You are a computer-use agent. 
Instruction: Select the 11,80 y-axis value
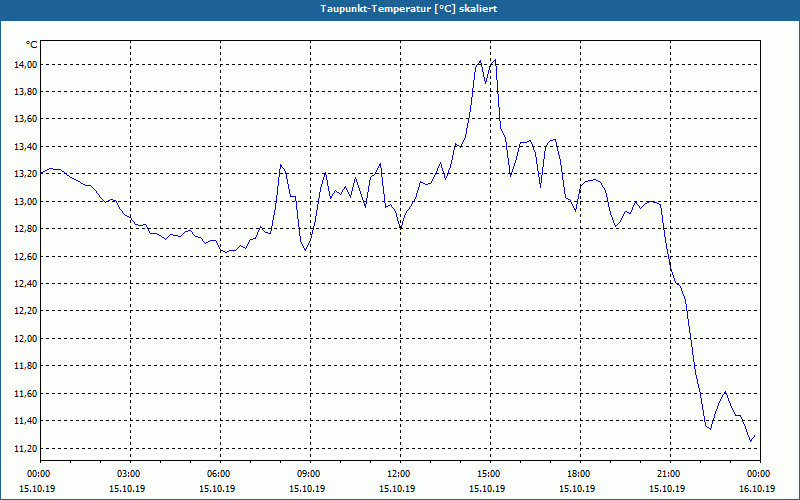25,366
